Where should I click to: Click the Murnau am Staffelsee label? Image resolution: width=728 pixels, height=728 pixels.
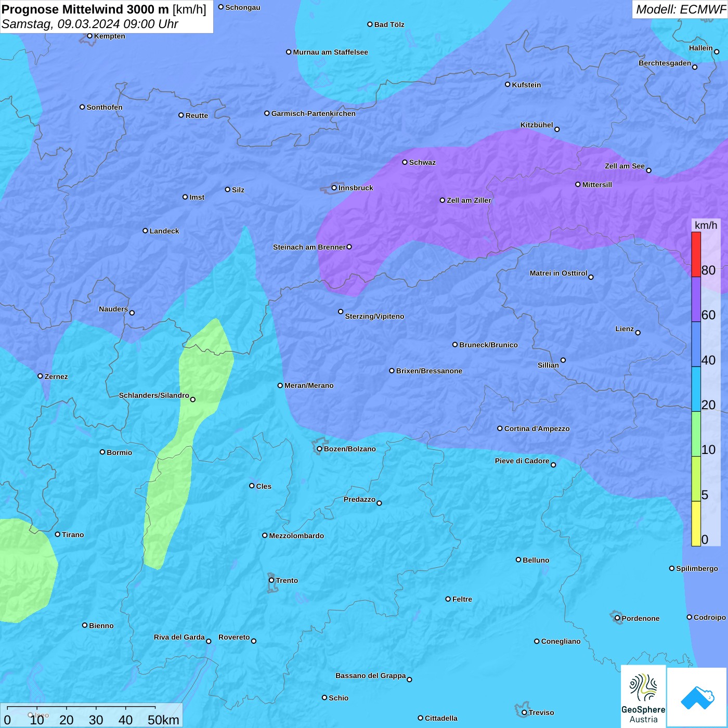pyautogui.click(x=330, y=52)
